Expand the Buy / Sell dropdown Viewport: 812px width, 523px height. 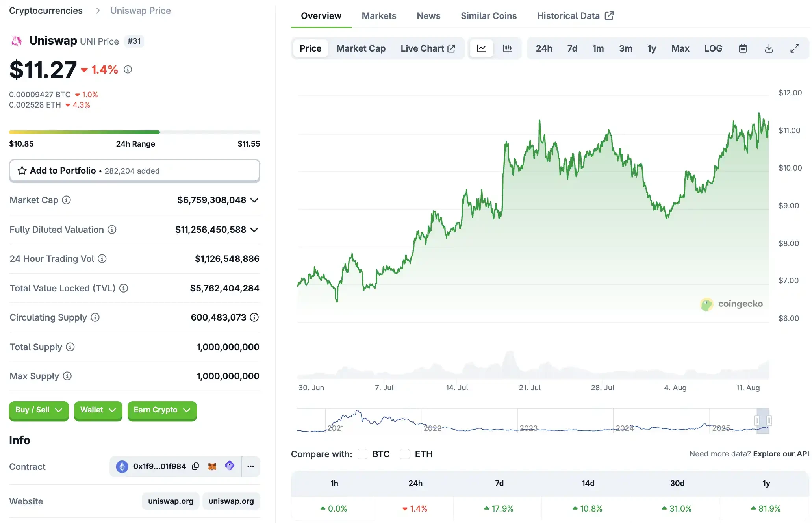coord(38,410)
